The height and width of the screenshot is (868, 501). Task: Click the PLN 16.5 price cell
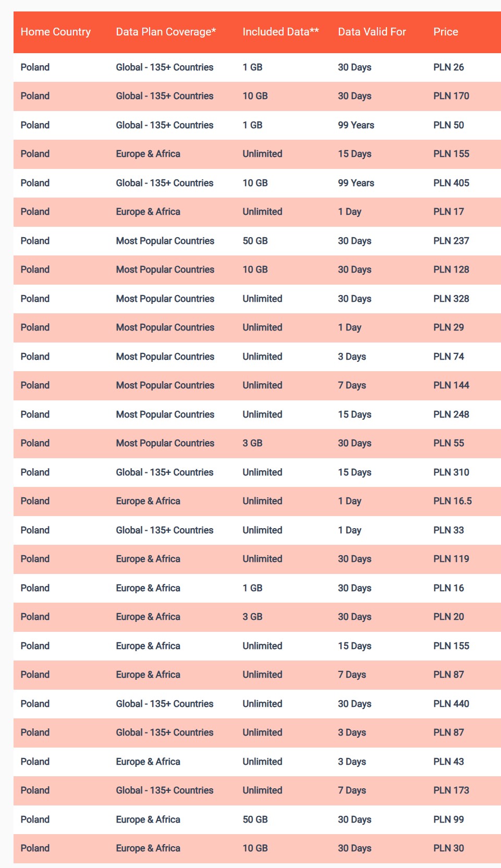[453, 501]
